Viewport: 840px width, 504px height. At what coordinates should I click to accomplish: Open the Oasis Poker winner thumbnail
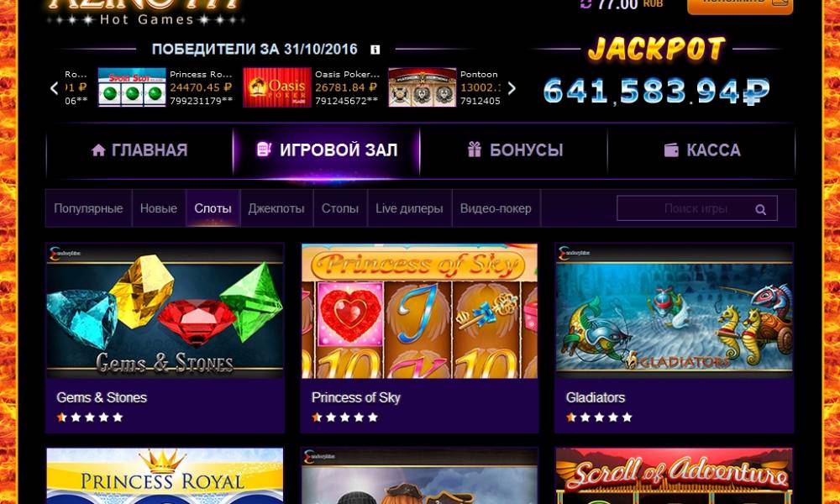pos(277,87)
